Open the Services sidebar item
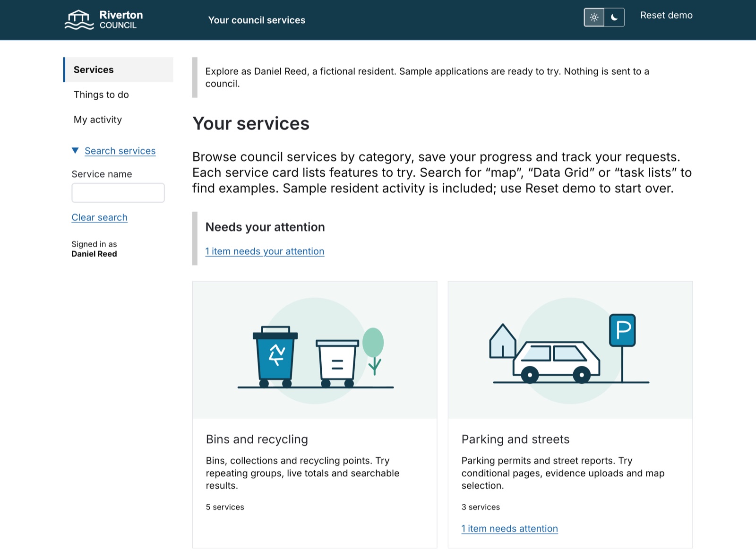 point(119,70)
